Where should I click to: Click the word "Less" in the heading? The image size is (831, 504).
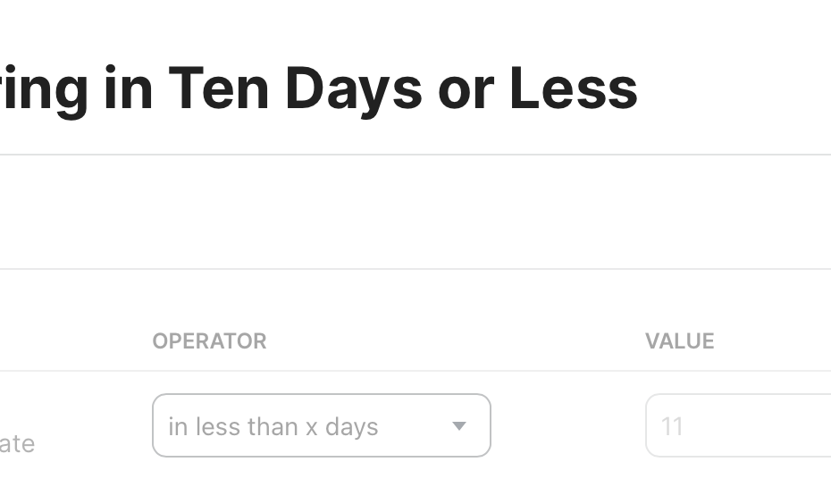[x=574, y=88]
